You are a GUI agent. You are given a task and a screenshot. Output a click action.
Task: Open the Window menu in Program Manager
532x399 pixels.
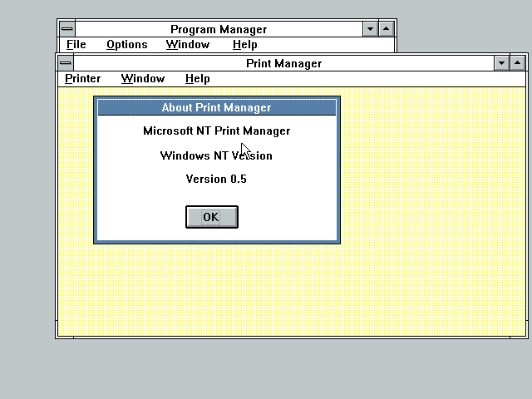click(x=188, y=44)
